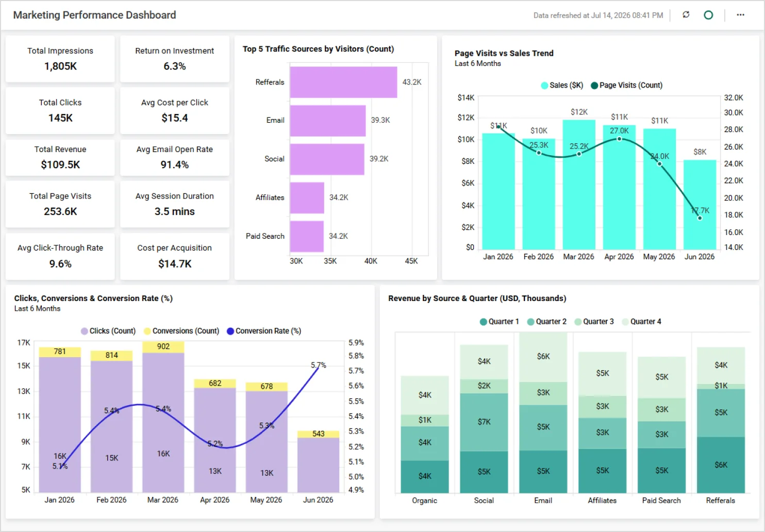Select the Avg Cost per Click card
Screen dimensions: 765x532
[x=175, y=110]
